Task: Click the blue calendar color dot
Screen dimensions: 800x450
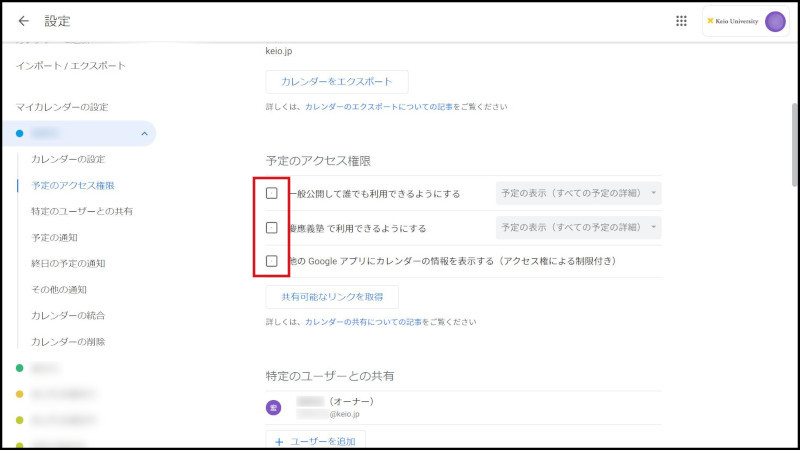Action: click(20, 133)
